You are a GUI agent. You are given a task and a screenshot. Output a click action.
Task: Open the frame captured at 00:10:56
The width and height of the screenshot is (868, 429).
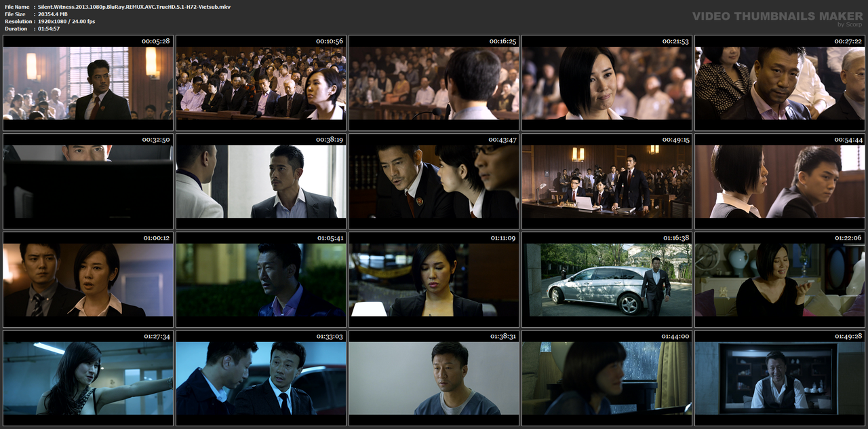coord(261,83)
